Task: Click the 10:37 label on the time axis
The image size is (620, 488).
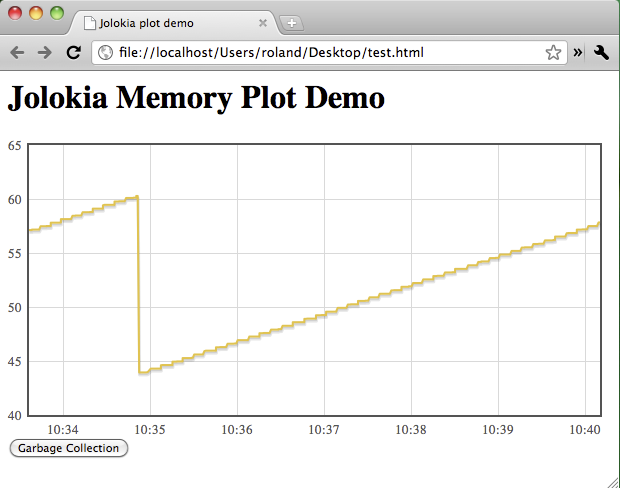Action: 324,429
